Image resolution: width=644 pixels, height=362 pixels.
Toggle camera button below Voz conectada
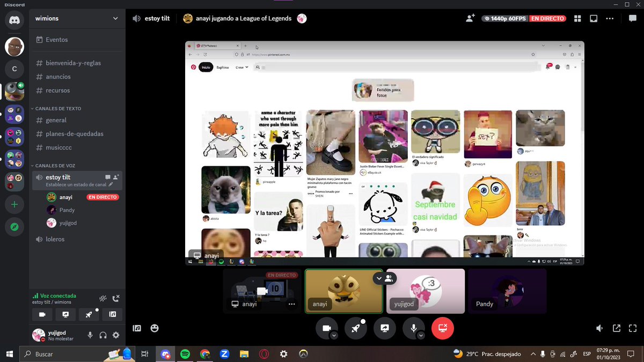tap(42, 315)
